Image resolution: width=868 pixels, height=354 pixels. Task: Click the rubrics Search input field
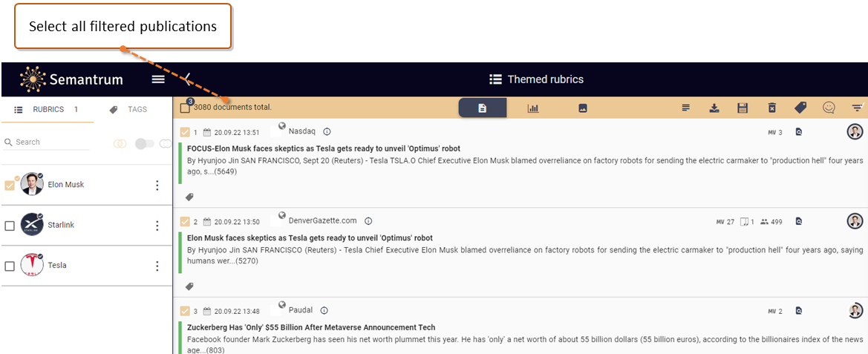(x=46, y=142)
